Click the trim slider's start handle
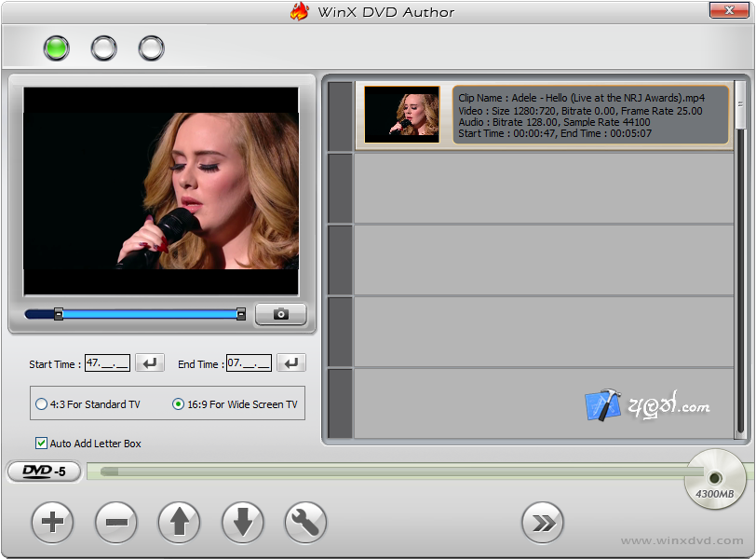 pyautogui.click(x=59, y=315)
